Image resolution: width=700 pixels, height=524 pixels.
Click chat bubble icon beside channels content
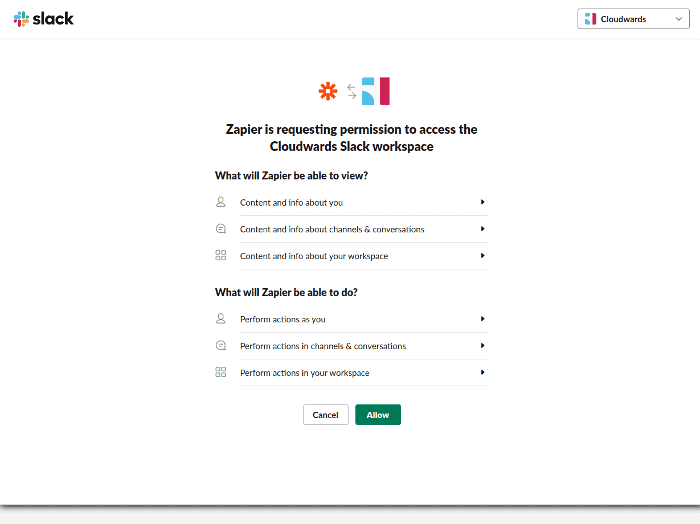(x=221, y=229)
